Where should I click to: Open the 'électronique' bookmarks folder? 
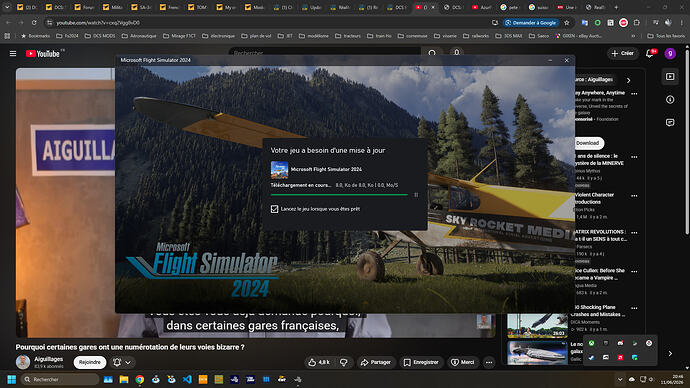(219, 36)
